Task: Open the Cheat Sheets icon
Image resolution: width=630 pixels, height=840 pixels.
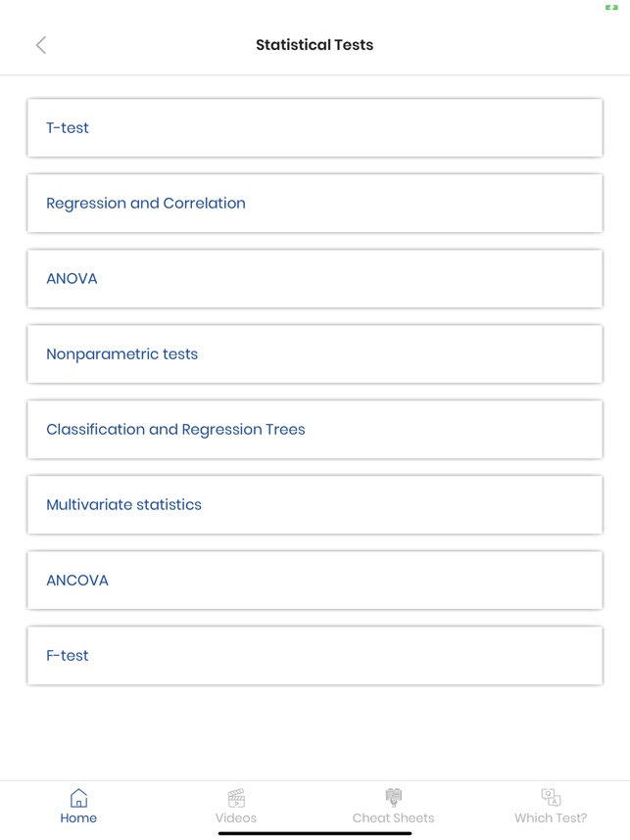Action: (x=394, y=798)
